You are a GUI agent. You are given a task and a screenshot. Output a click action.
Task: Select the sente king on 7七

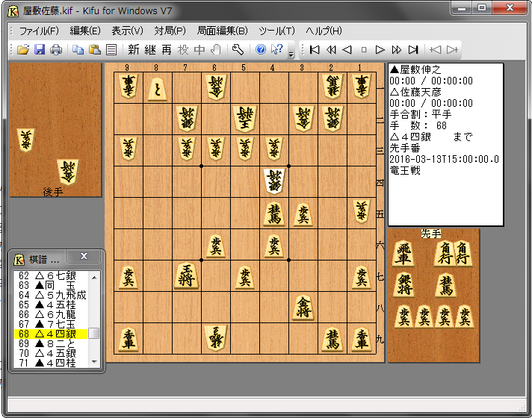(187, 275)
